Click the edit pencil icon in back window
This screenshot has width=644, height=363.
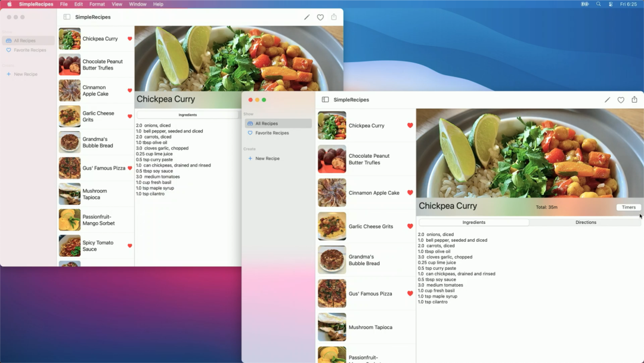[x=307, y=17]
